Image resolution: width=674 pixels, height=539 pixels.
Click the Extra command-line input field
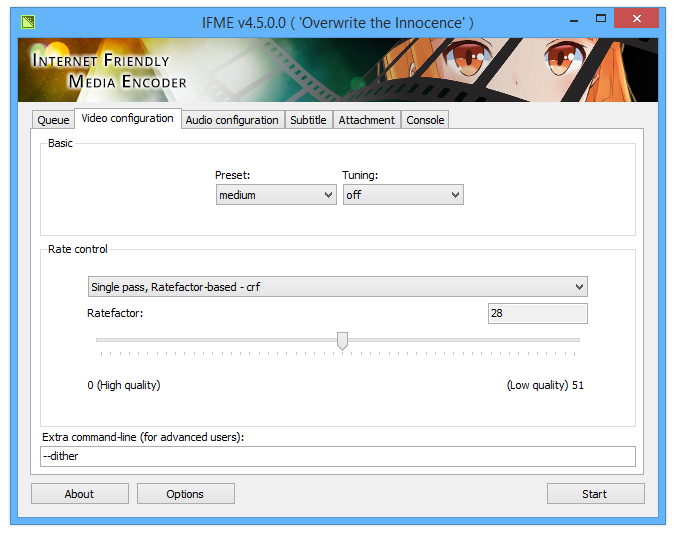[337, 456]
